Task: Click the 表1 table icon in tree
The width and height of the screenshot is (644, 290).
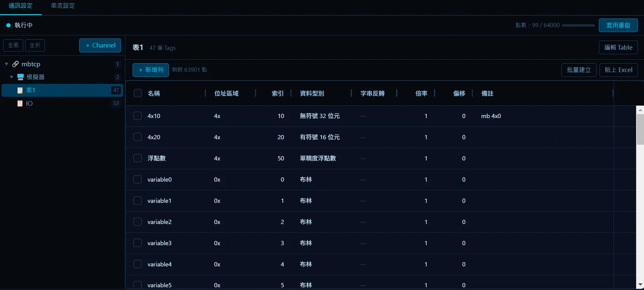Action: (x=20, y=90)
